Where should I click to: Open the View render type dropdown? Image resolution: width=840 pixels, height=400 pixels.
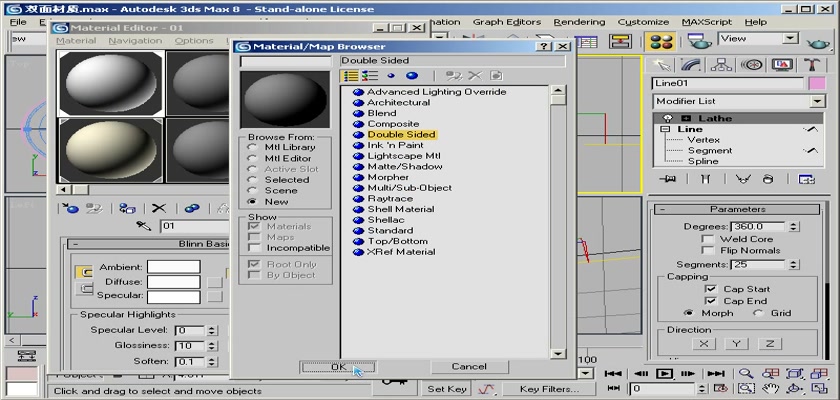(790, 39)
